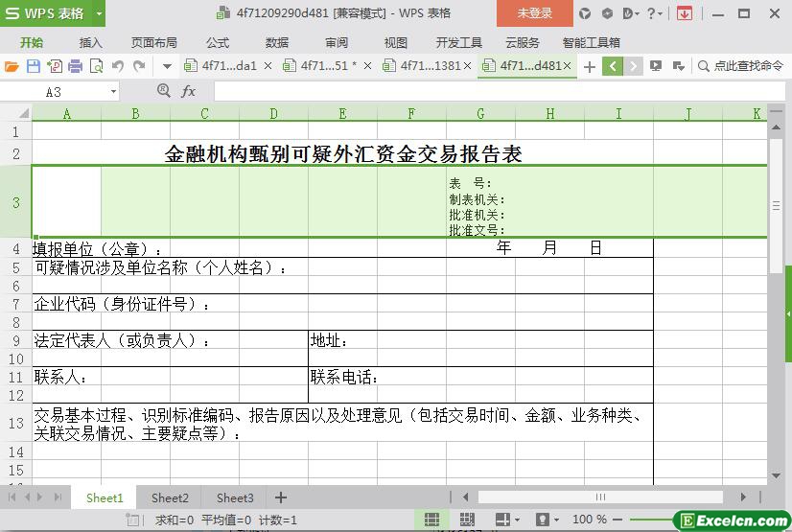Switch to Sheet2 tab
Viewport: 792px width, 532px height.
[170, 498]
